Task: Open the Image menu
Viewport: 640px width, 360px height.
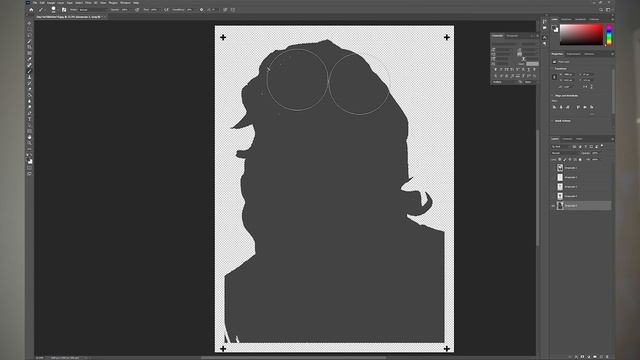Action: tap(51, 3)
